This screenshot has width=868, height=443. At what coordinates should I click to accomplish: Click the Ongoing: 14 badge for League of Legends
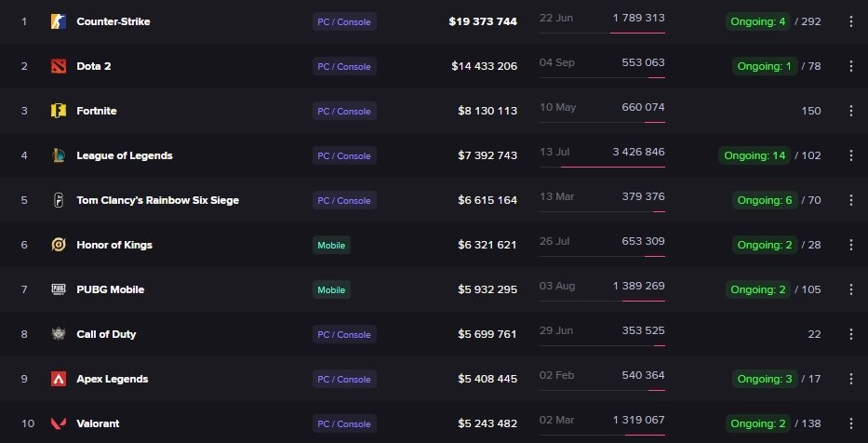pyautogui.click(x=756, y=155)
